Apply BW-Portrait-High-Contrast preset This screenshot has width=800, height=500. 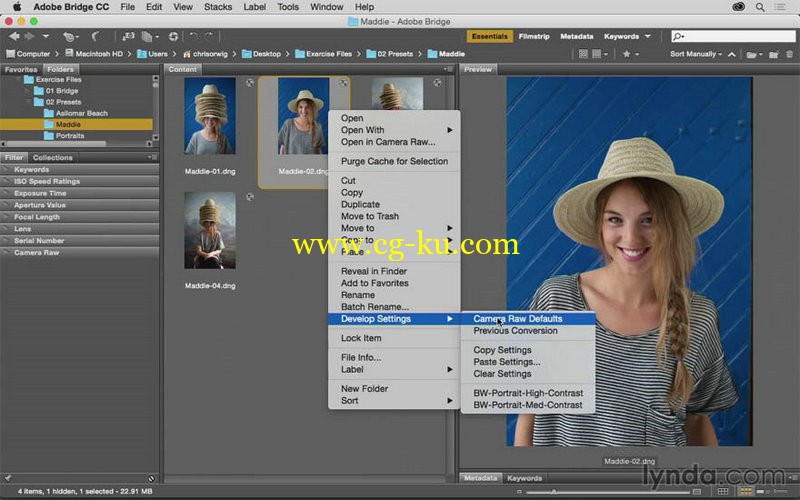pyautogui.click(x=528, y=393)
